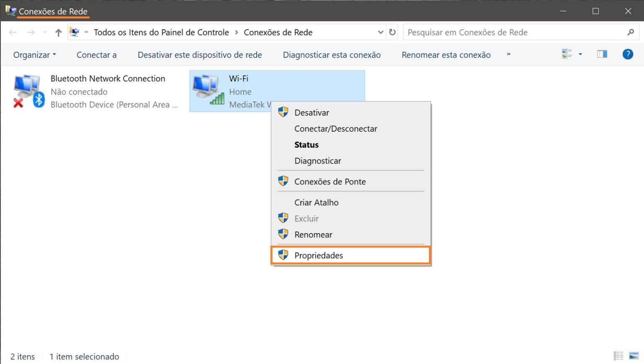Click the Control Panel icon in the address bar
Viewport: 644px width, 364px height.
[x=75, y=32]
